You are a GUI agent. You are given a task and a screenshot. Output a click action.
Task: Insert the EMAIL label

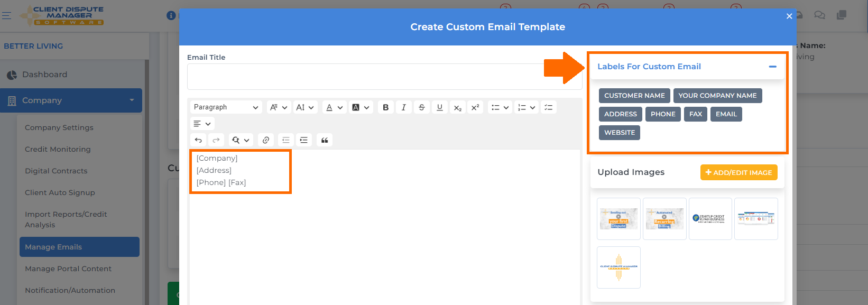pyautogui.click(x=726, y=114)
